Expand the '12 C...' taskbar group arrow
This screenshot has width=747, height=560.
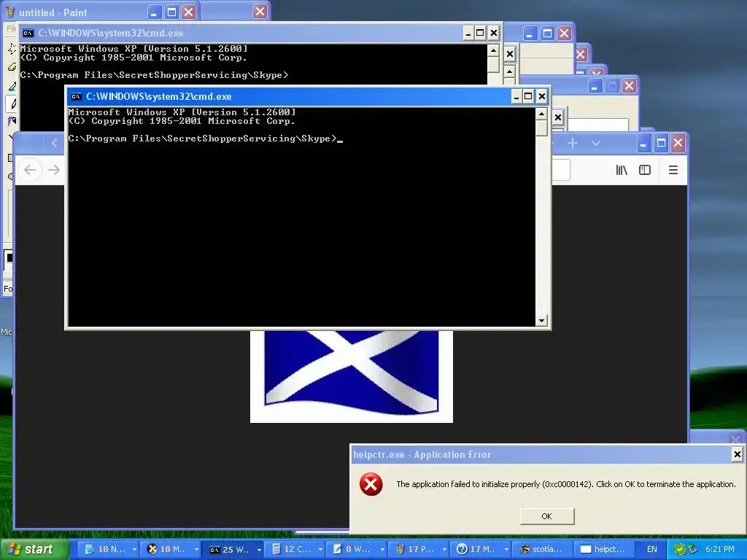tap(321, 550)
